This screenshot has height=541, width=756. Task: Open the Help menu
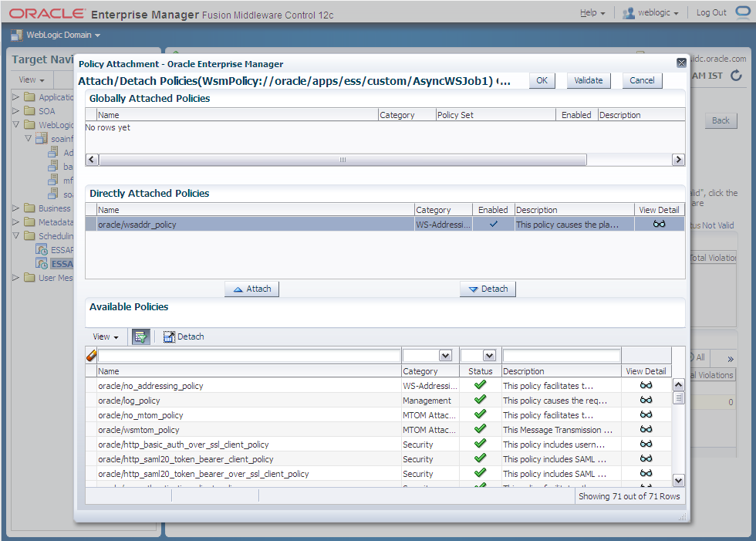[x=592, y=13]
